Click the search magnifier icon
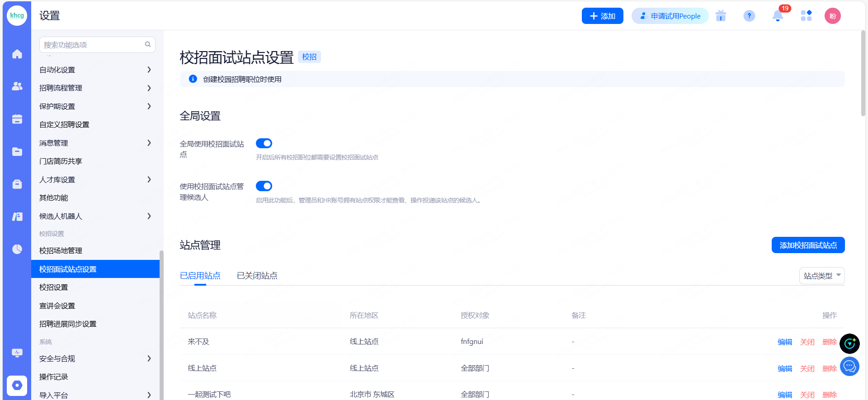 (148, 44)
